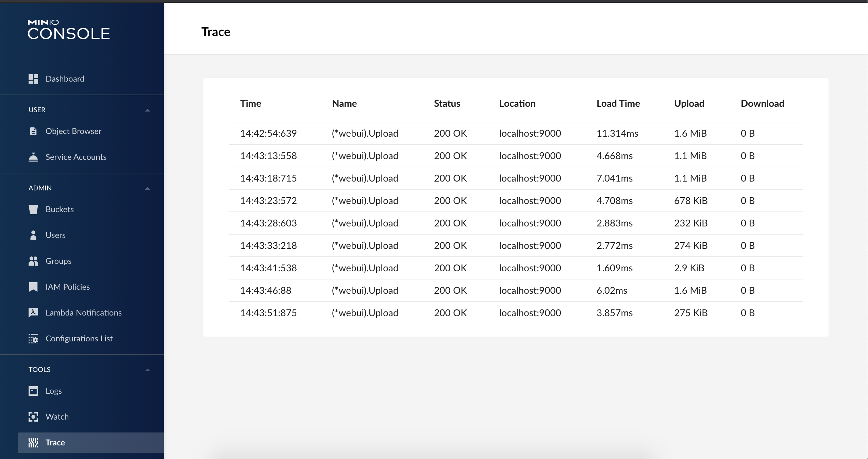Click the Groups people icon
The width and height of the screenshot is (868, 459).
pyautogui.click(x=33, y=261)
